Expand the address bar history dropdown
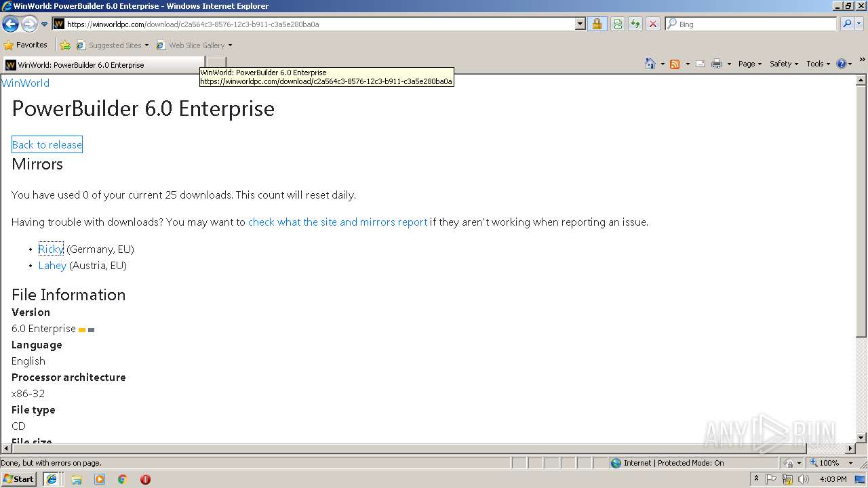The width and height of the screenshot is (868, 488). tap(580, 24)
